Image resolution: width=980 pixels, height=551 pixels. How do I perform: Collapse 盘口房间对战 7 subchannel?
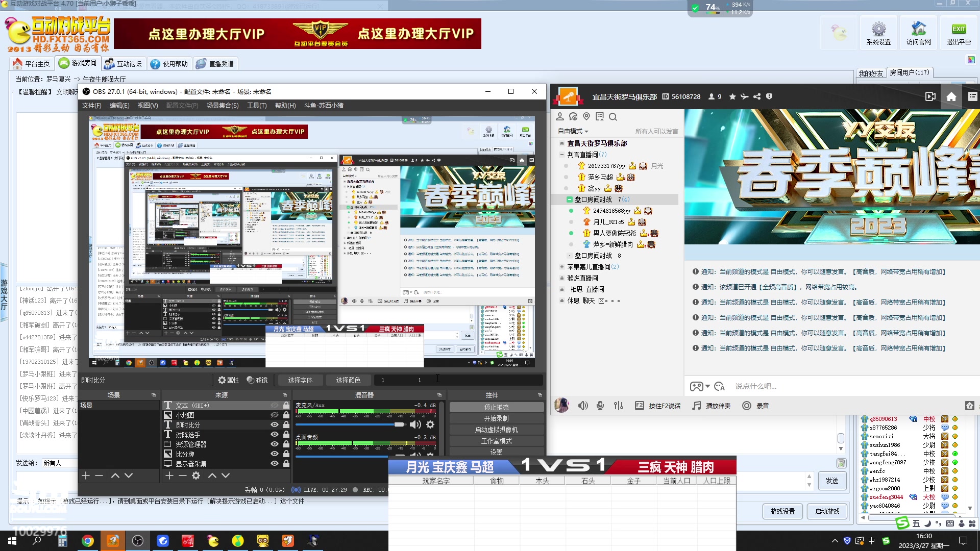coord(569,199)
